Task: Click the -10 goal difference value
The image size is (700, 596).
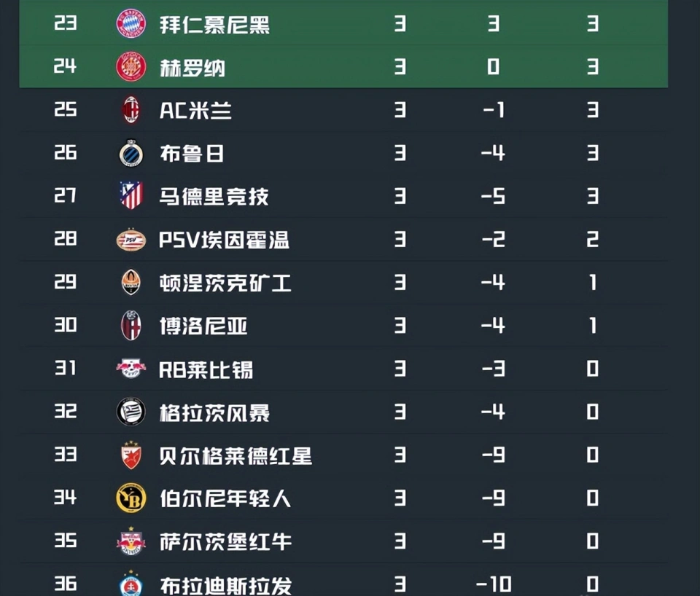Action: pyautogui.click(x=494, y=584)
